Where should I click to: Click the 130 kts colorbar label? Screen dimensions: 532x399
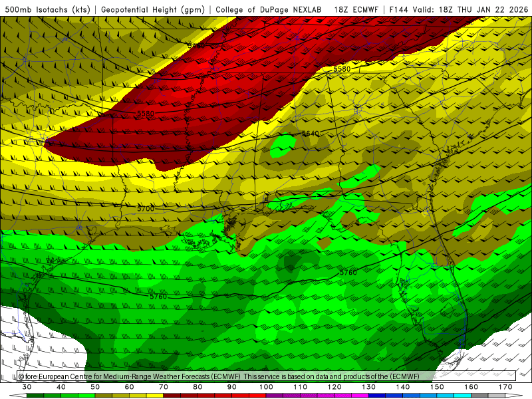tap(368, 387)
